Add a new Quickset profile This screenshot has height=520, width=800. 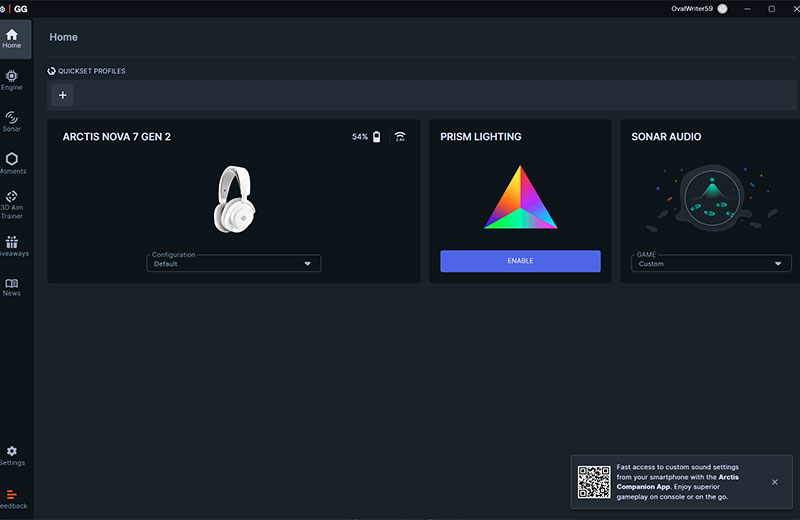tap(63, 95)
